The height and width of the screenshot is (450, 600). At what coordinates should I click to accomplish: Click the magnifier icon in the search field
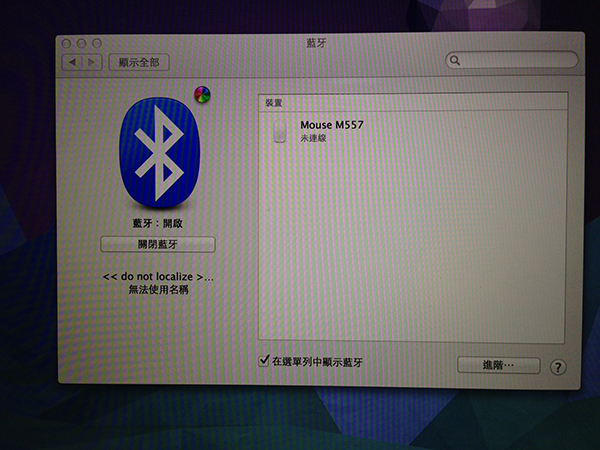click(455, 60)
